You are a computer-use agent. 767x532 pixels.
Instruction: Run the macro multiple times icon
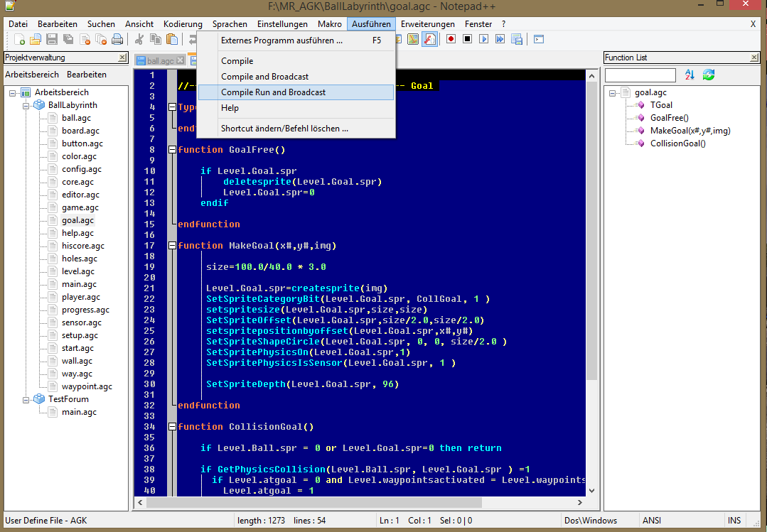pos(500,38)
